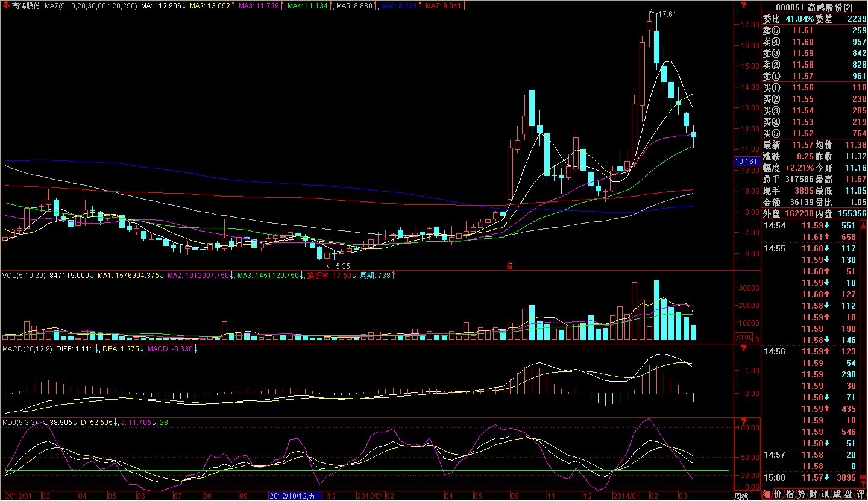Click the 卖① order row at 11.57
This screenshot has width=868, height=501.
tap(814, 77)
